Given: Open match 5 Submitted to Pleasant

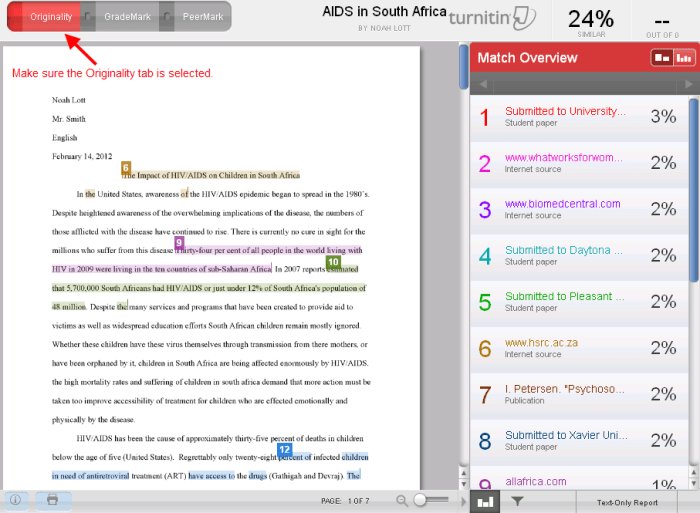Looking at the screenshot, I should click(x=579, y=303).
